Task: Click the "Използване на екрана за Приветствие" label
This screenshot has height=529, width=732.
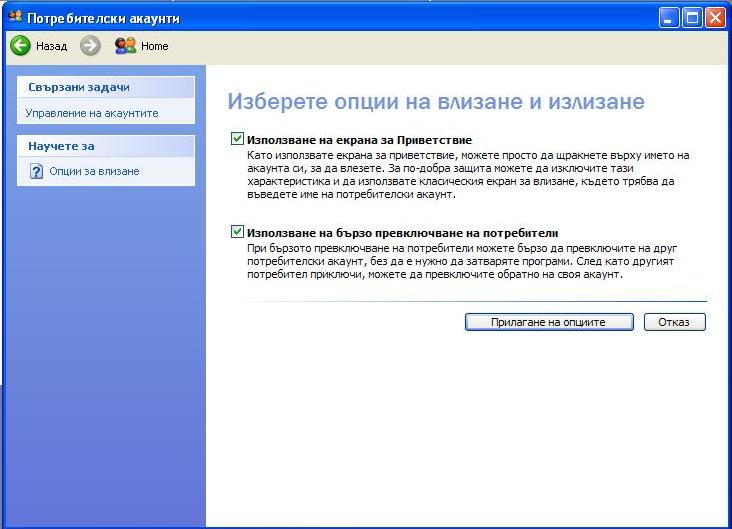Action: point(358,140)
